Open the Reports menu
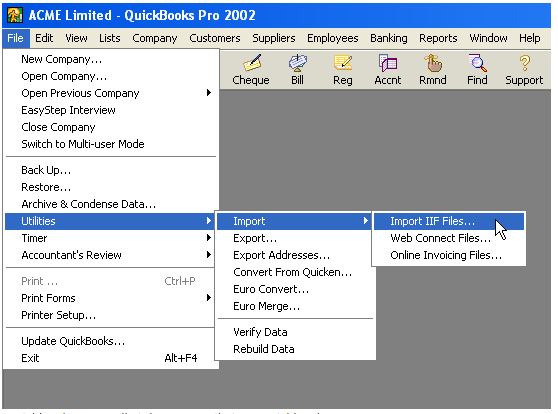558x414 pixels. pyautogui.click(x=438, y=38)
